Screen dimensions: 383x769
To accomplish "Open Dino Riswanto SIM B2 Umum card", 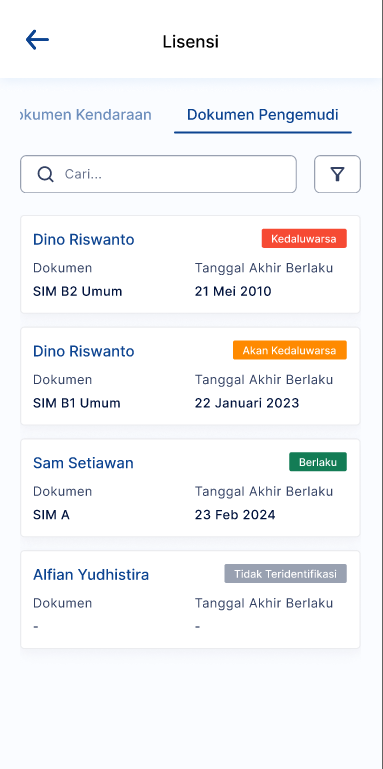I will [190, 264].
